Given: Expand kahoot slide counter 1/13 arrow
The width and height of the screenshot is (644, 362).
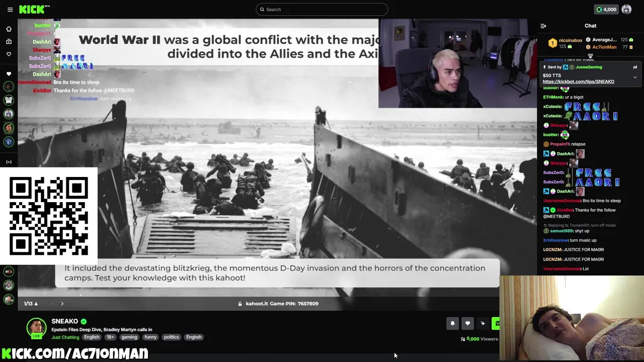Looking at the screenshot, I should pos(36,304).
